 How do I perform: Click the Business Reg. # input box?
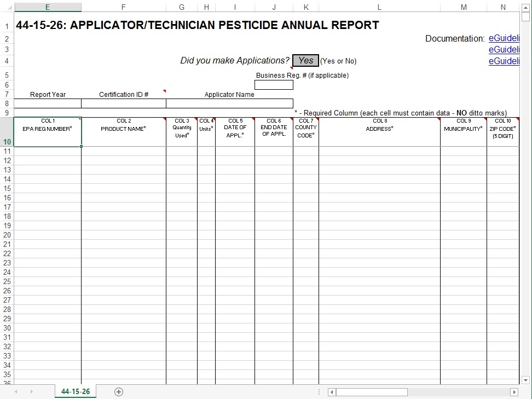(274, 85)
